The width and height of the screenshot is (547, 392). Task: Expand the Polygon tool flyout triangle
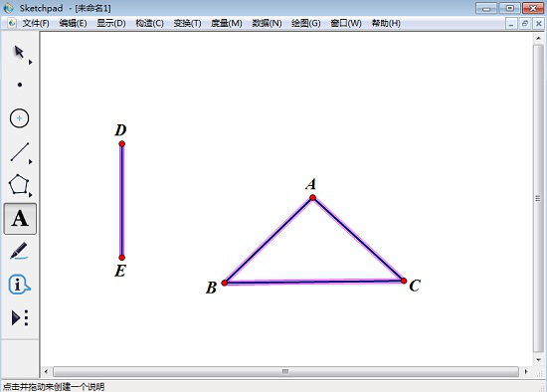[x=31, y=195]
